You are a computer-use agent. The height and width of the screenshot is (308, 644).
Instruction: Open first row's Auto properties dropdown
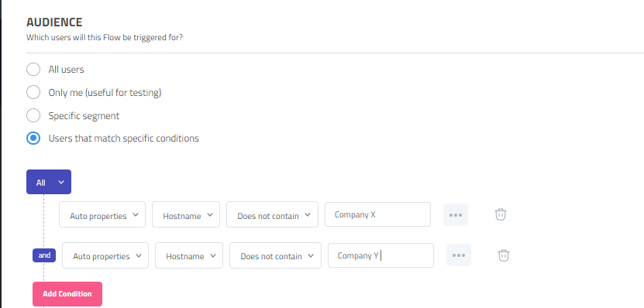(x=102, y=214)
